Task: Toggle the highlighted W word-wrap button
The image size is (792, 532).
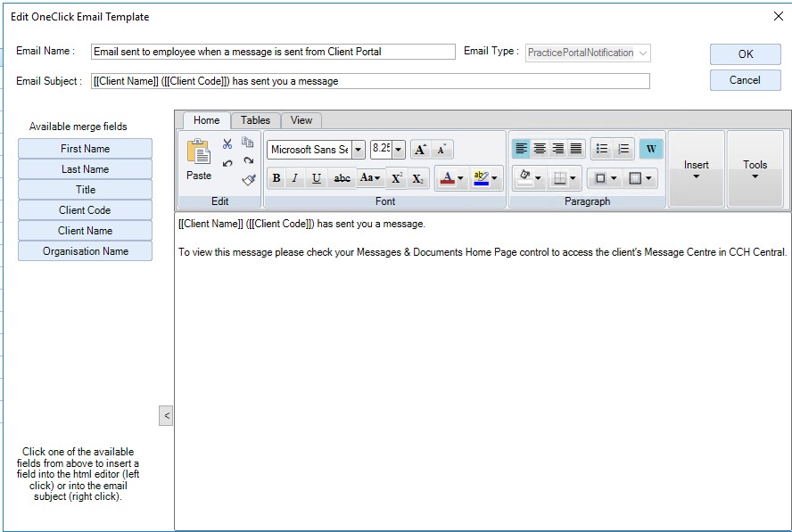Action: (650, 149)
